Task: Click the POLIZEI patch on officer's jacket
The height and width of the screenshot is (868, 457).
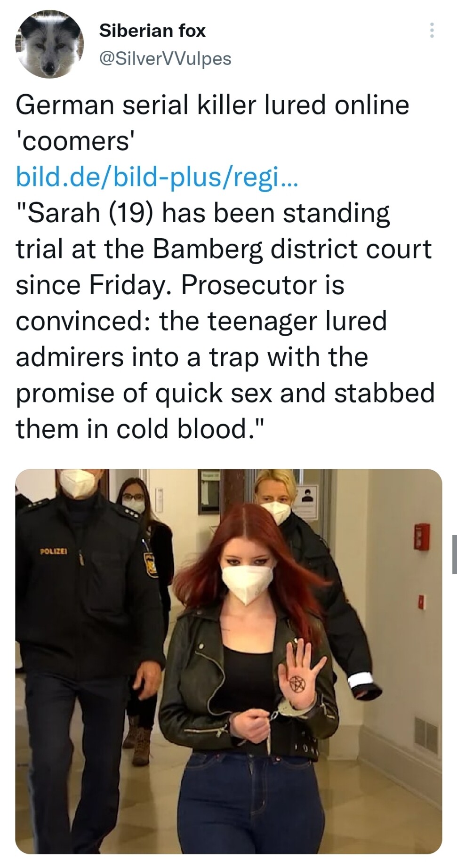Action: tap(55, 550)
